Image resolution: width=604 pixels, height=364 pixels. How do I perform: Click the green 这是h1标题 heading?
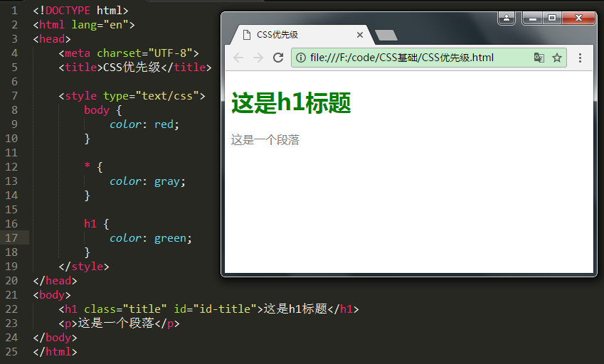291,103
